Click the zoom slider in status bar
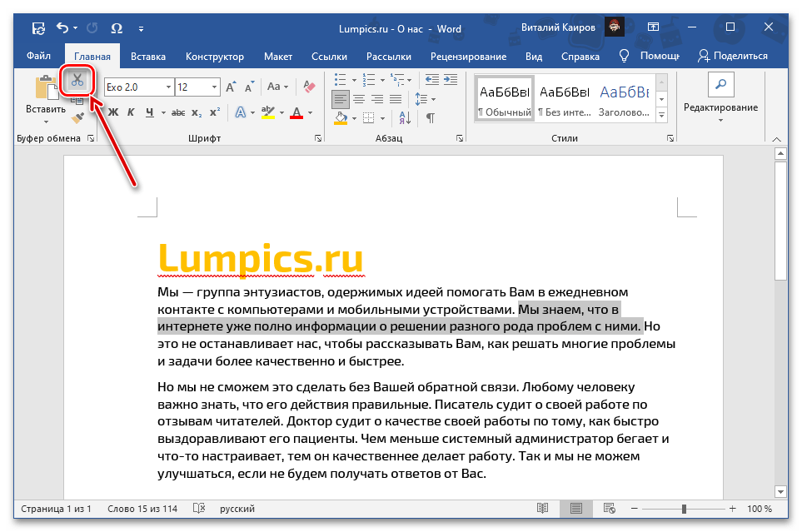 [684, 509]
